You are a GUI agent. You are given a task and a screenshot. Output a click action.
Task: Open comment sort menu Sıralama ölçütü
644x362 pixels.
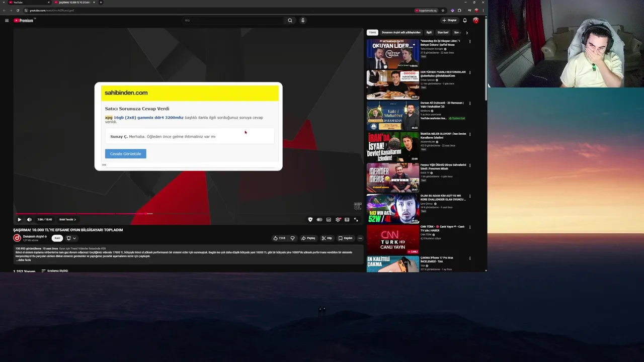[55, 271]
